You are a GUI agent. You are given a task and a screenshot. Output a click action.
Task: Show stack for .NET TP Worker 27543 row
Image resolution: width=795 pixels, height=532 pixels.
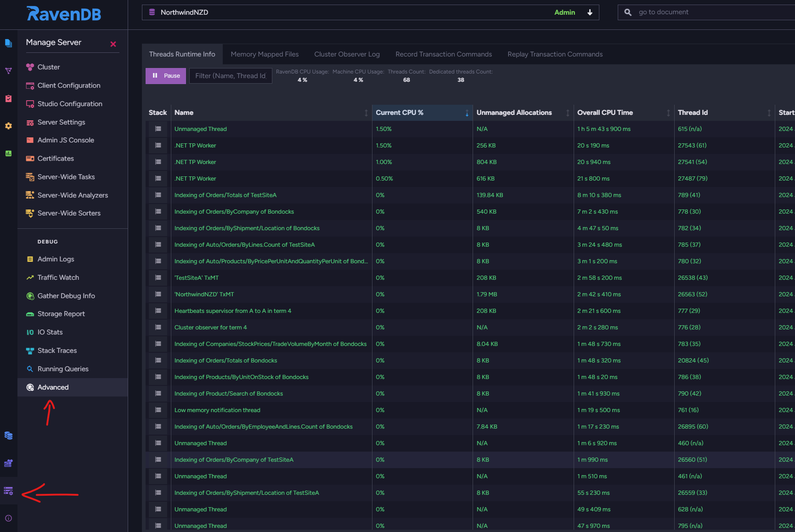pos(158,146)
